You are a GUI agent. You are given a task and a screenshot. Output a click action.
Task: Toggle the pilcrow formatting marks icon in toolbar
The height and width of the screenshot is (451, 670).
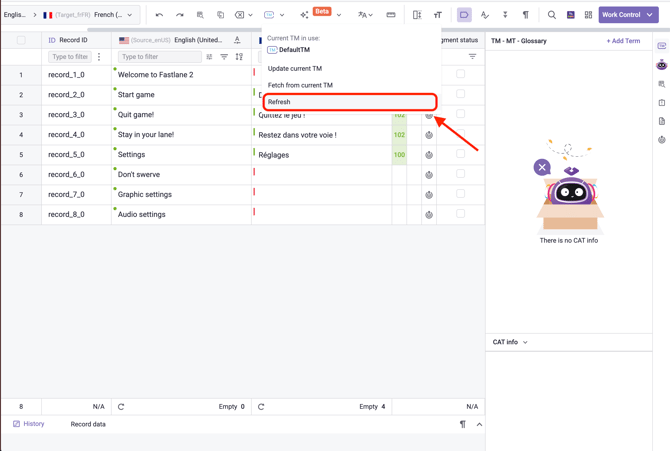pyautogui.click(x=525, y=15)
